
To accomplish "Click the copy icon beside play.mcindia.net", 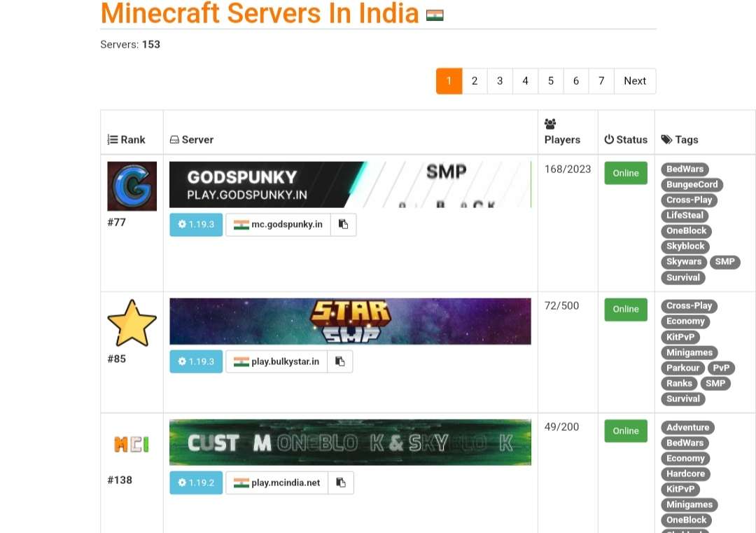I will coord(341,483).
